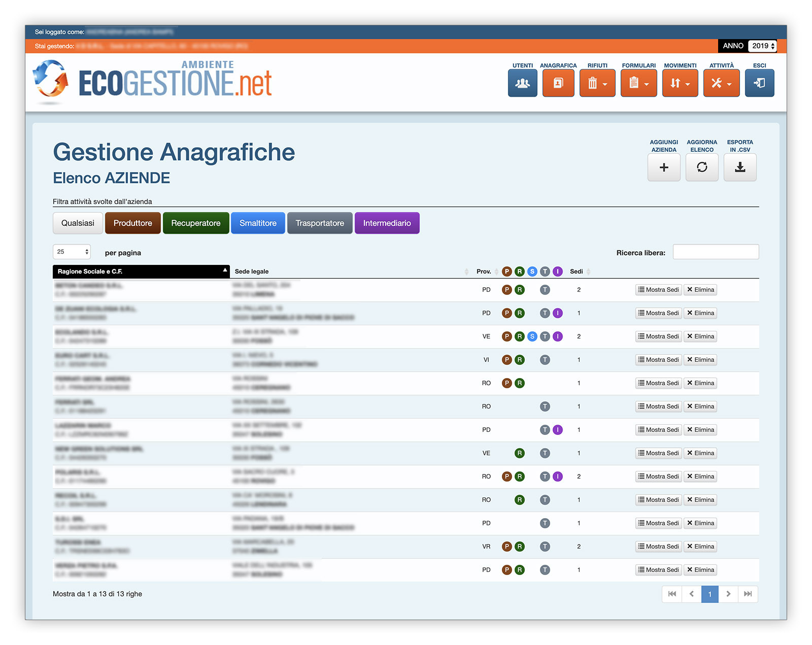This screenshot has height=645, width=812.
Task: Expand the FORMULARI clipboard menu
Action: point(638,83)
